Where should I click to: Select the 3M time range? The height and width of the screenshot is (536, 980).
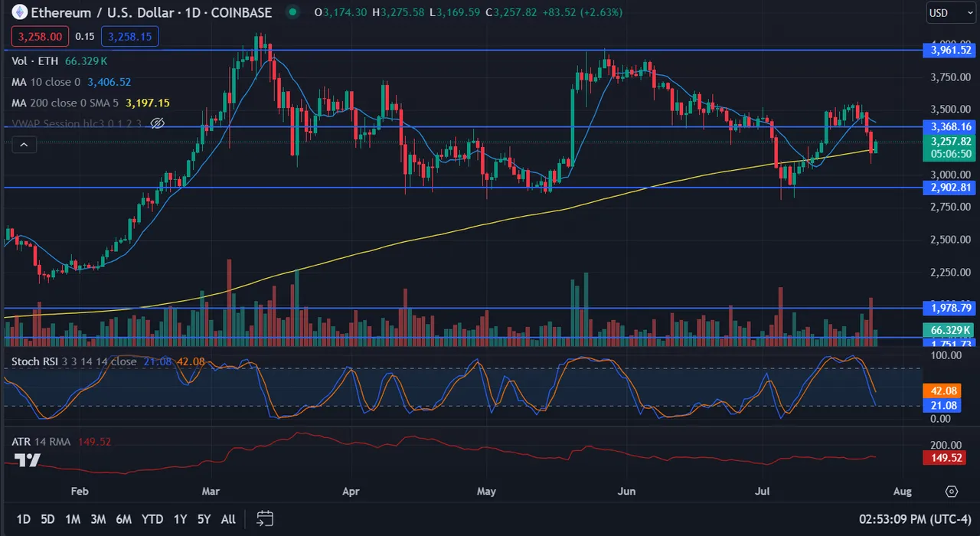98,519
